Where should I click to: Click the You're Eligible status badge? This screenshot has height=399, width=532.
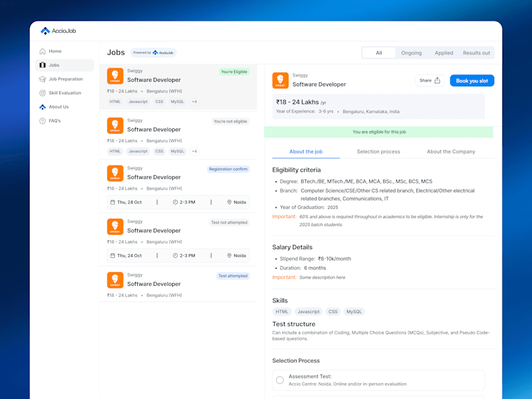pos(234,72)
